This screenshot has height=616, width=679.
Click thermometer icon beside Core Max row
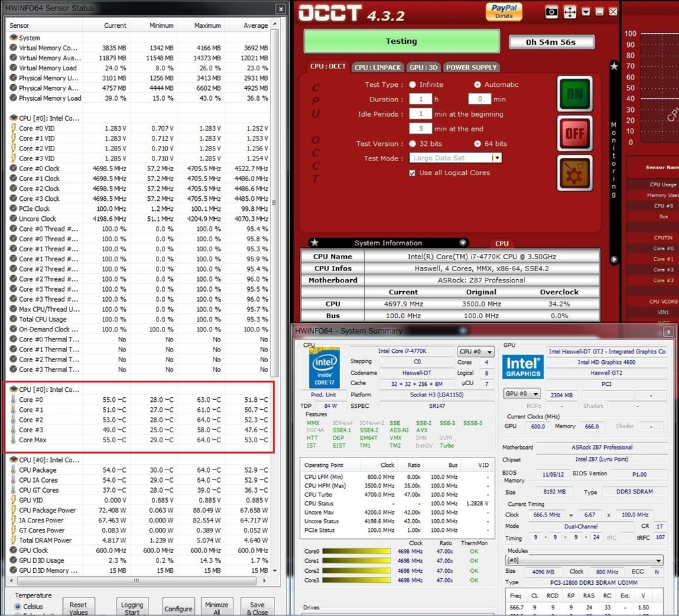point(13,440)
